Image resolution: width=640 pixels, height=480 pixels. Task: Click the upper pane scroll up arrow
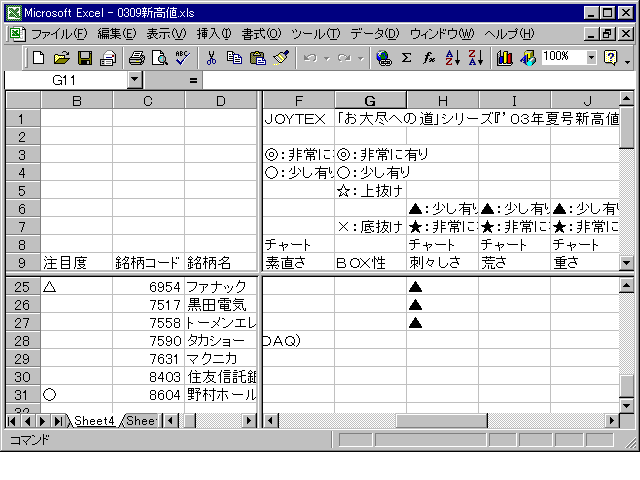tap(626, 98)
